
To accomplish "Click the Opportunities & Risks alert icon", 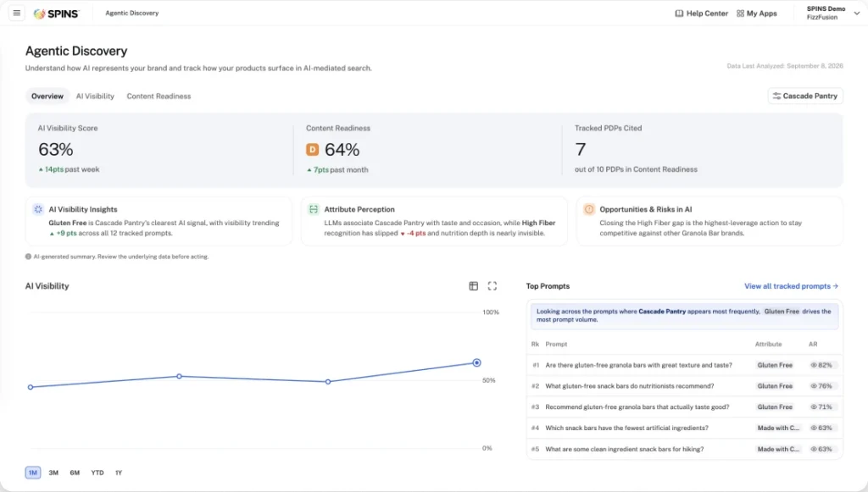I will tap(589, 209).
